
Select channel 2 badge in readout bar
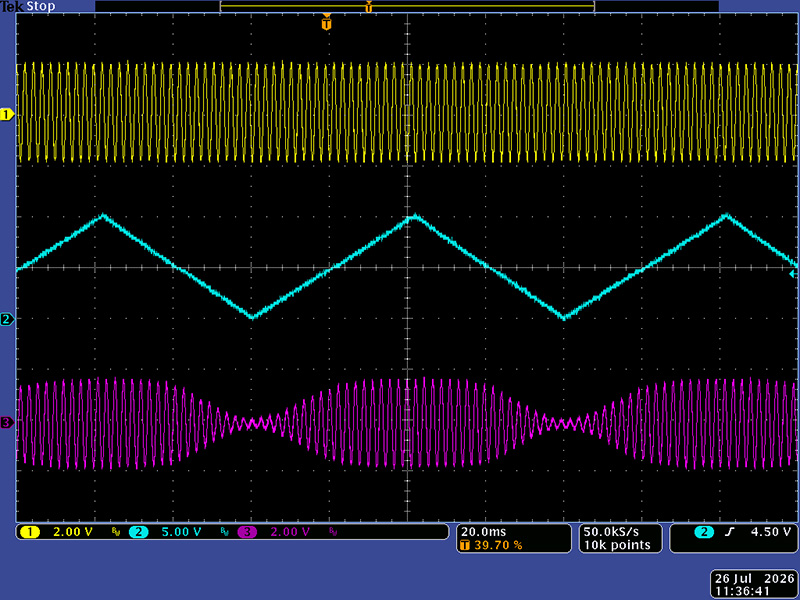(138, 532)
